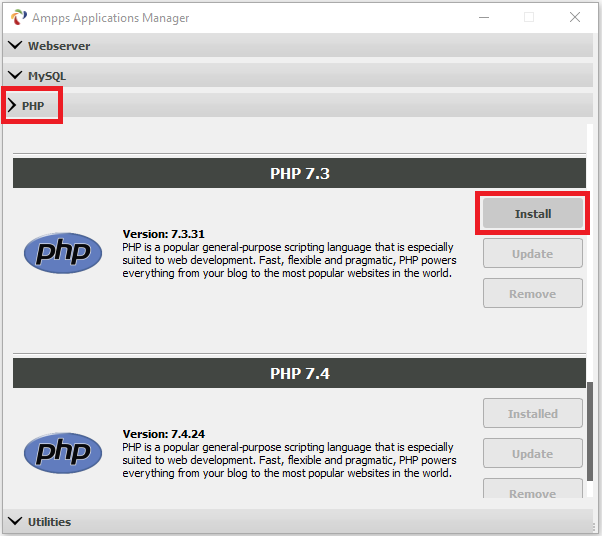Click the Remove button for PHP 7.4
Screen dimensions: 602x536
tap(533, 489)
